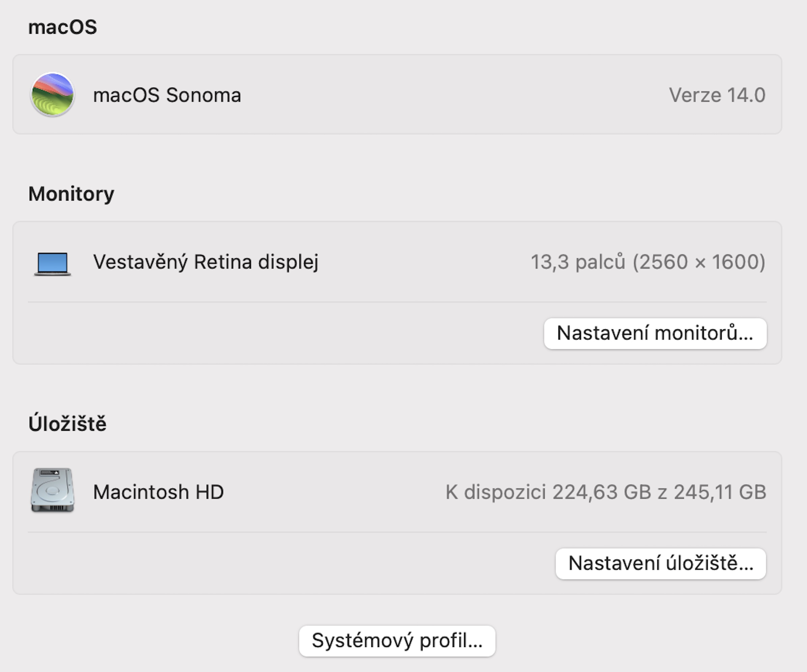The height and width of the screenshot is (672, 807).
Task: Open Nastavení monitorů settings
Action: pyautogui.click(x=655, y=333)
